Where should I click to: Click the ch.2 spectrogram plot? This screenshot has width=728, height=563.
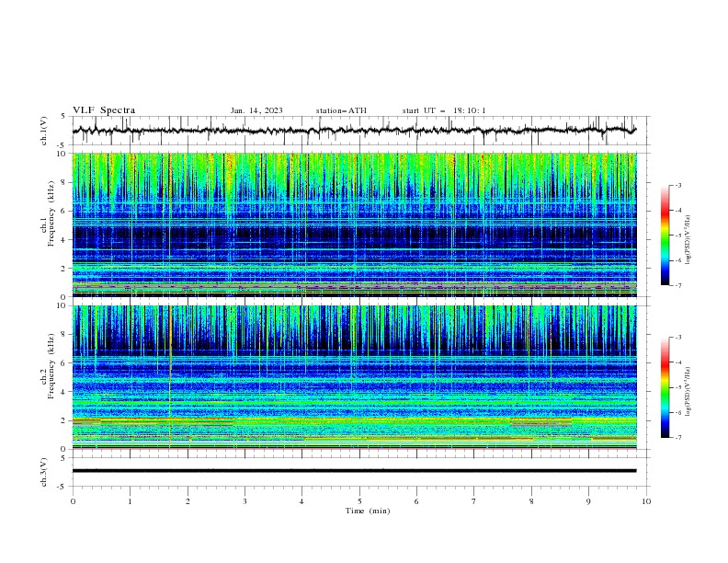(x=354, y=377)
